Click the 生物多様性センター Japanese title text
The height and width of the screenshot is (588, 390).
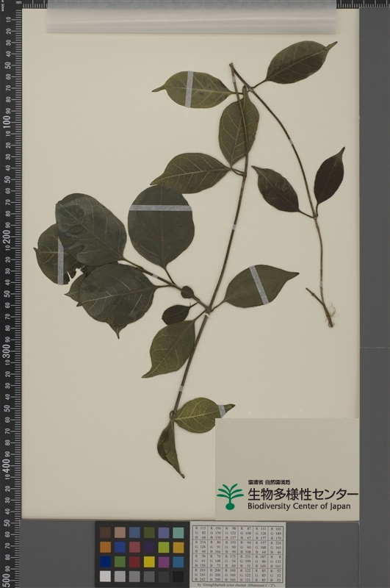[x=303, y=494]
